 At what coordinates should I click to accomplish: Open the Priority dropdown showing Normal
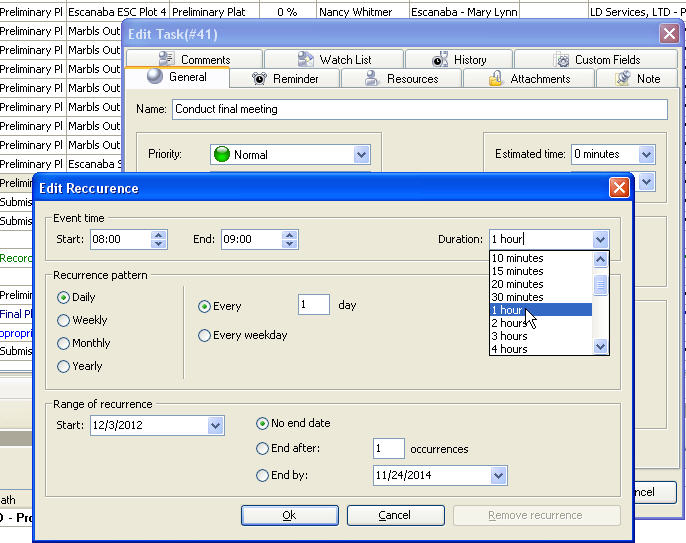[x=361, y=155]
